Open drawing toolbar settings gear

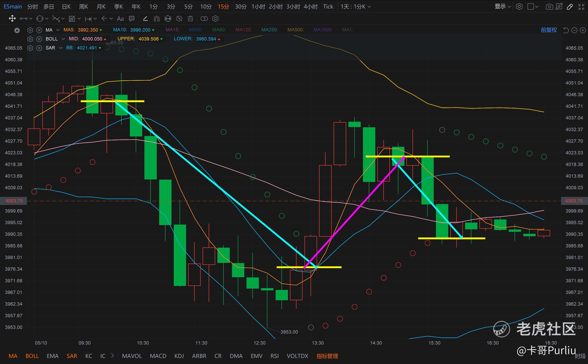tap(216, 19)
